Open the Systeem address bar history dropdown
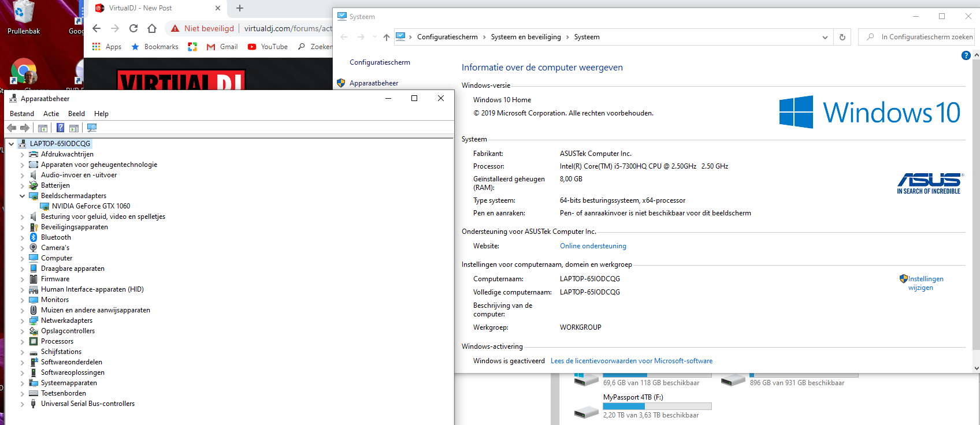Image resolution: width=980 pixels, height=425 pixels. click(825, 37)
